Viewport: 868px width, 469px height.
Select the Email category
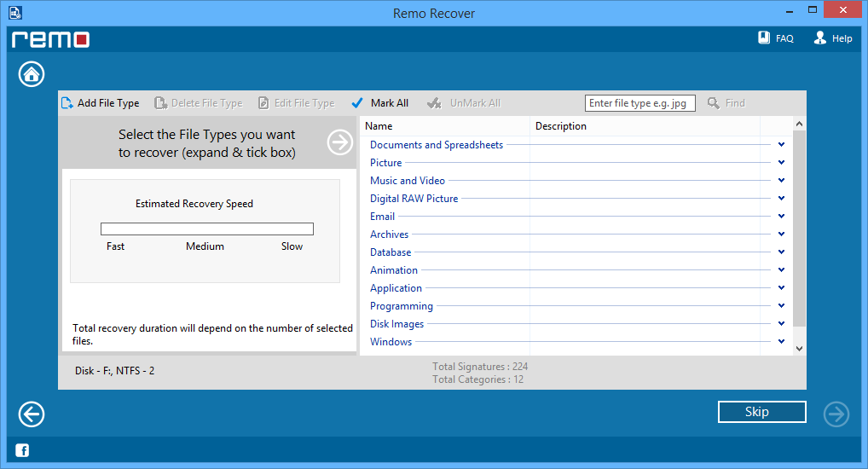pos(383,217)
